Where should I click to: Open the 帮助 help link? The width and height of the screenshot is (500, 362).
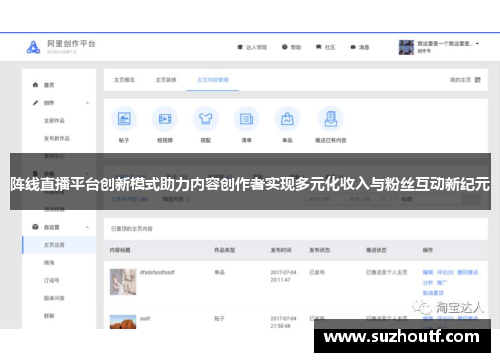tap(292, 47)
